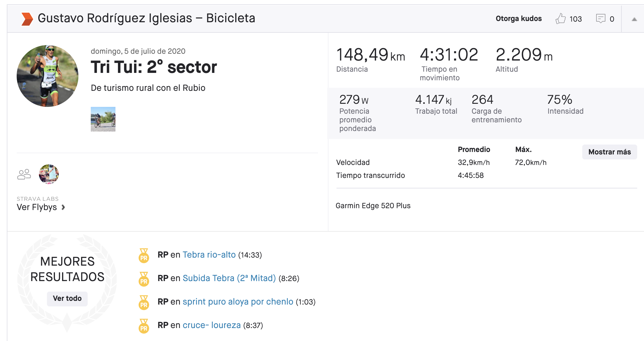Image resolution: width=644 pixels, height=341 pixels.
Task: Open the cruce- loureza segment link
Action: point(211,325)
